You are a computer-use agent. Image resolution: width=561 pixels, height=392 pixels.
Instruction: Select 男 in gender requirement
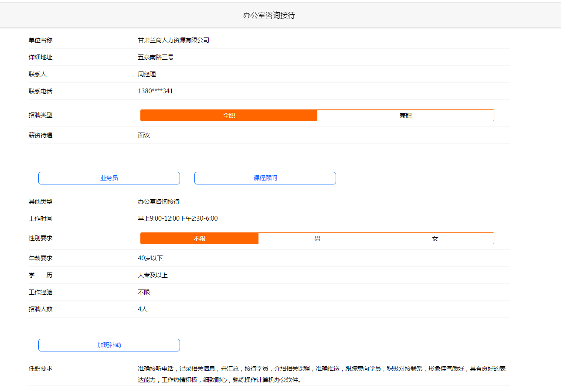[x=317, y=239]
